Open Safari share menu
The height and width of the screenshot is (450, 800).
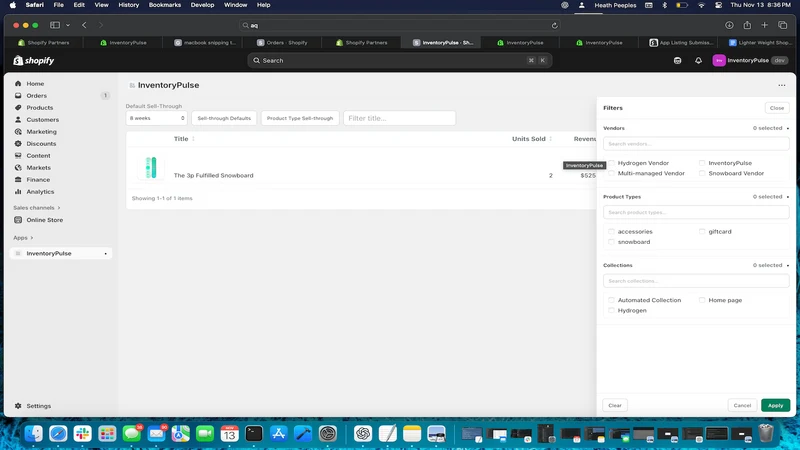(x=747, y=25)
